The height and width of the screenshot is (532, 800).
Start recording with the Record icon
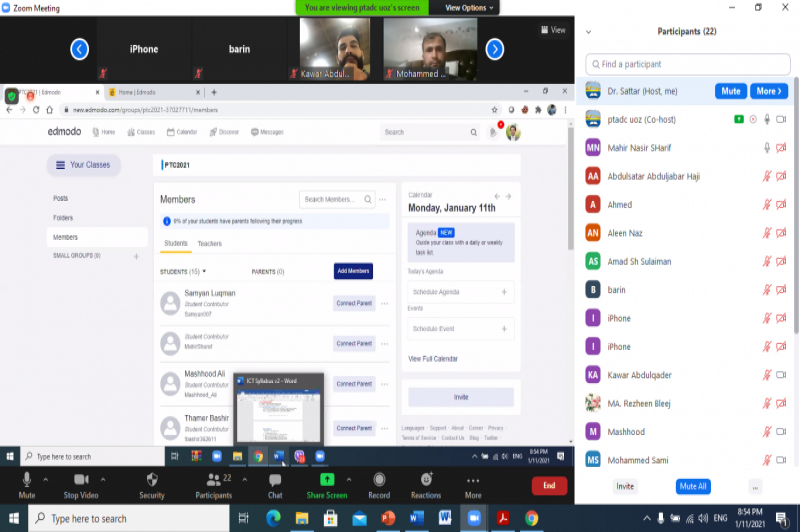click(379, 481)
